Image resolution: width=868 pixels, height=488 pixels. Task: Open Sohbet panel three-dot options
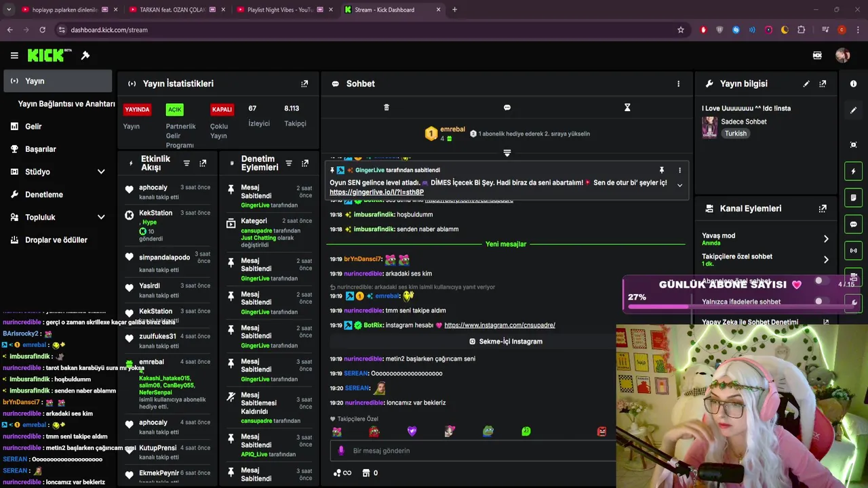point(678,83)
